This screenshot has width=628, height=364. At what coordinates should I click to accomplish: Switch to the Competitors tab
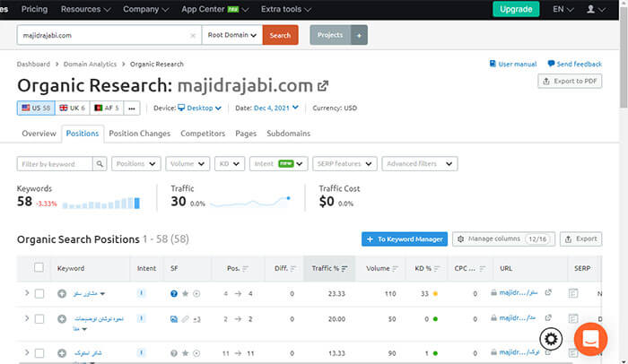tap(203, 134)
